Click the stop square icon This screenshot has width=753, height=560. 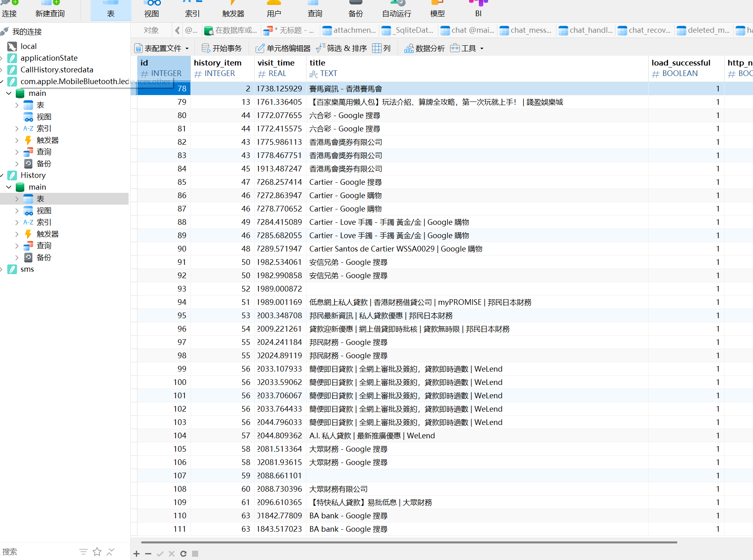click(195, 554)
